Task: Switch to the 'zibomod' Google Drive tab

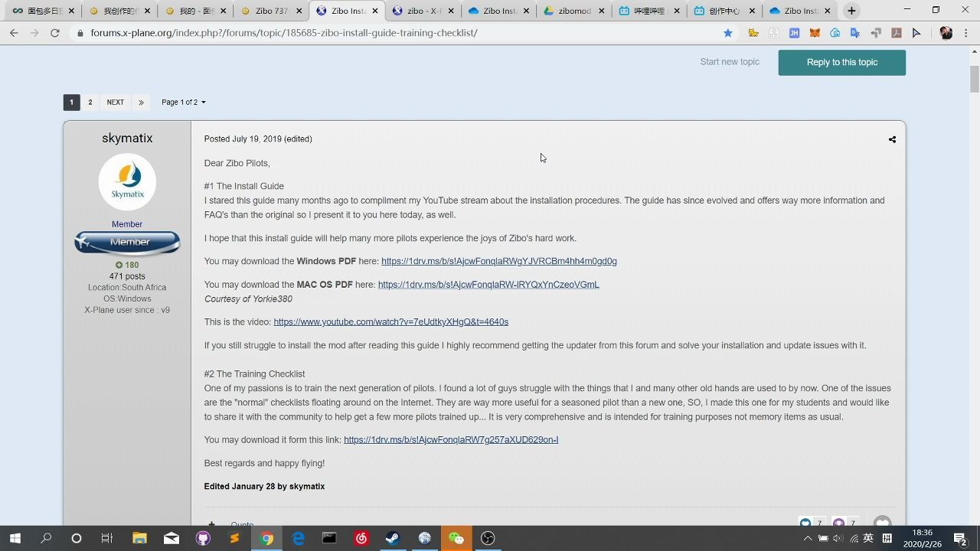Action: 574,11
